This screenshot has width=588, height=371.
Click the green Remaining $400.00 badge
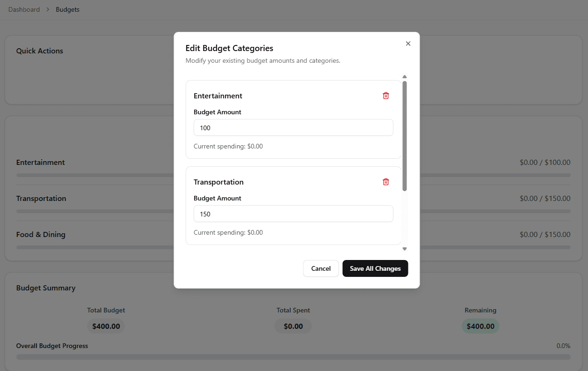coord(481,326)
